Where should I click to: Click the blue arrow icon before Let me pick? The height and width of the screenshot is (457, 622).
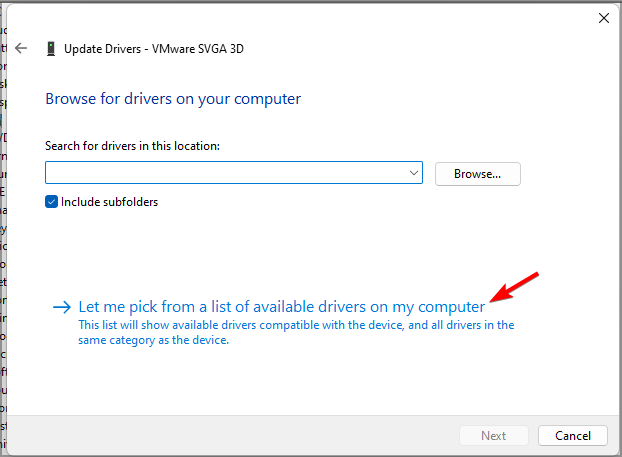62,307
